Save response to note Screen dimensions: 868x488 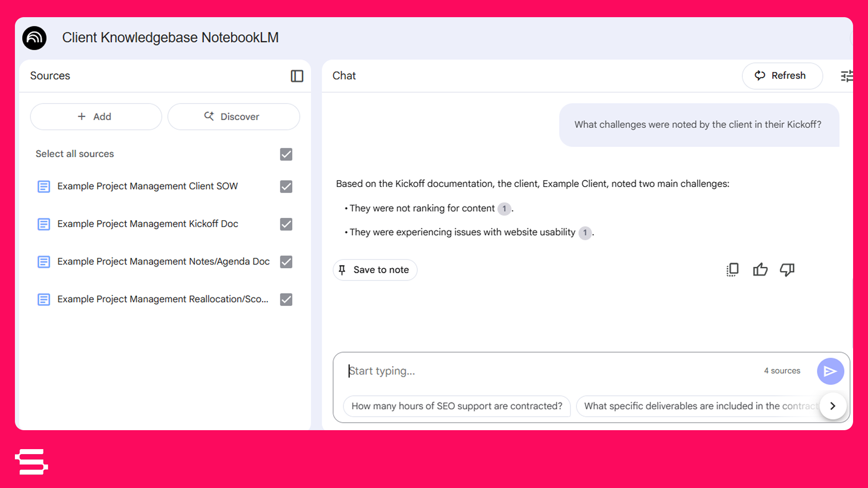(375, 270)
